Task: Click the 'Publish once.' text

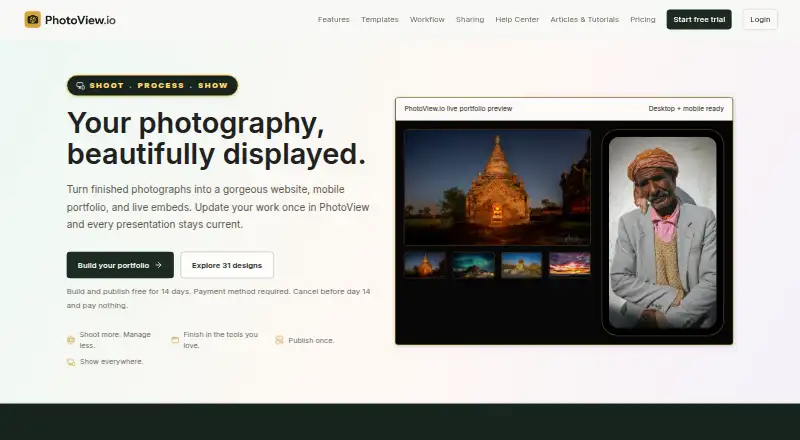Action: tap(311, 340)
